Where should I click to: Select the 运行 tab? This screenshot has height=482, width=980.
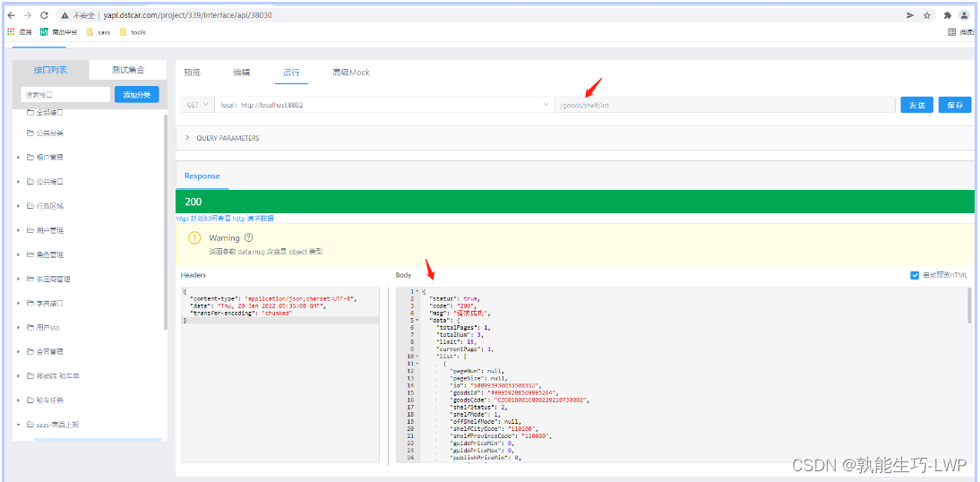[291, 73]
